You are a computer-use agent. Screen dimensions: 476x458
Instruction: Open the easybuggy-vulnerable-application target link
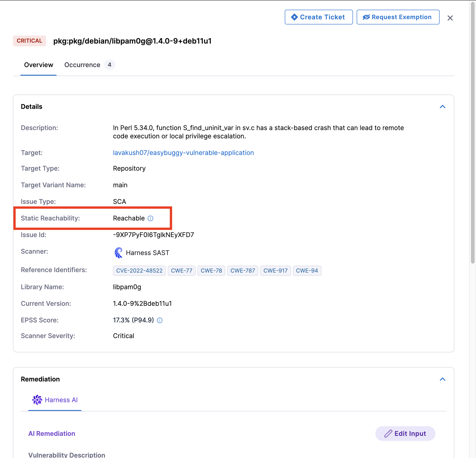coord(183,153)
